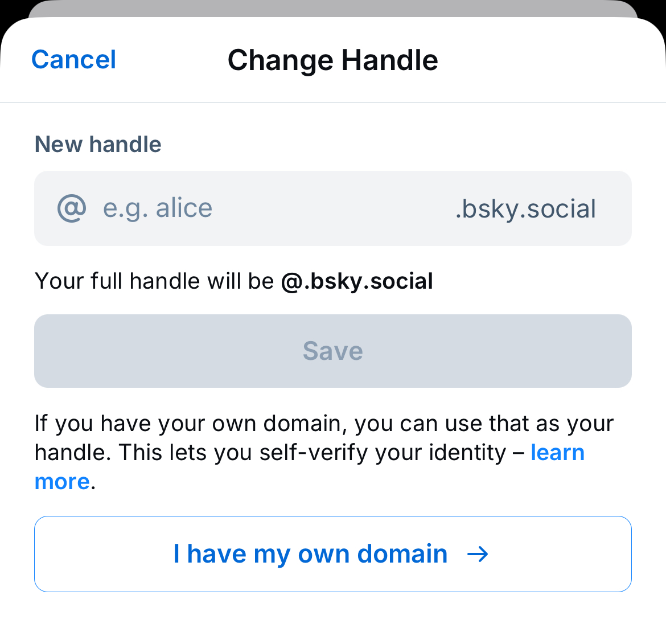Click the New handle label
666x644 pixels.
point(97,144)
